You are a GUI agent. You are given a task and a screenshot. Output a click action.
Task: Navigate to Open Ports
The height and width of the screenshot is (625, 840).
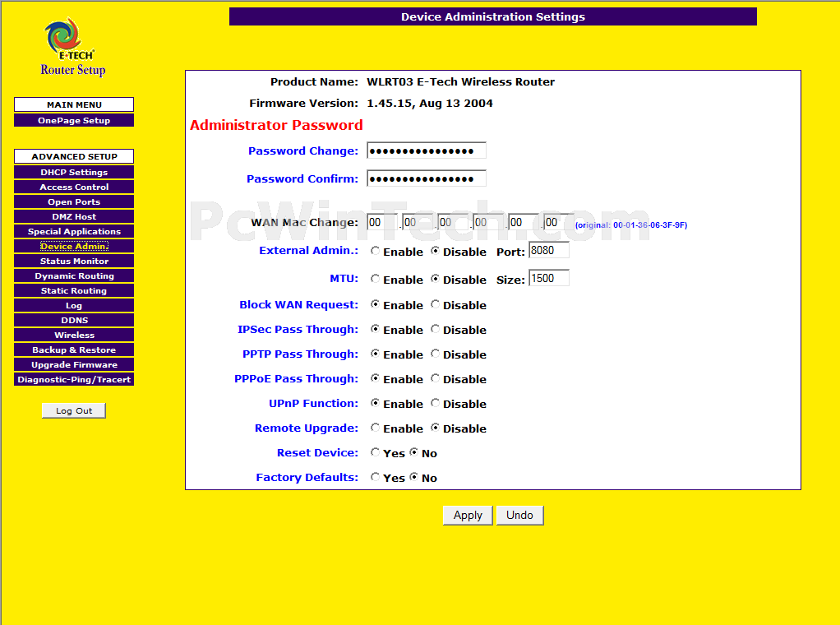point(74,202)
